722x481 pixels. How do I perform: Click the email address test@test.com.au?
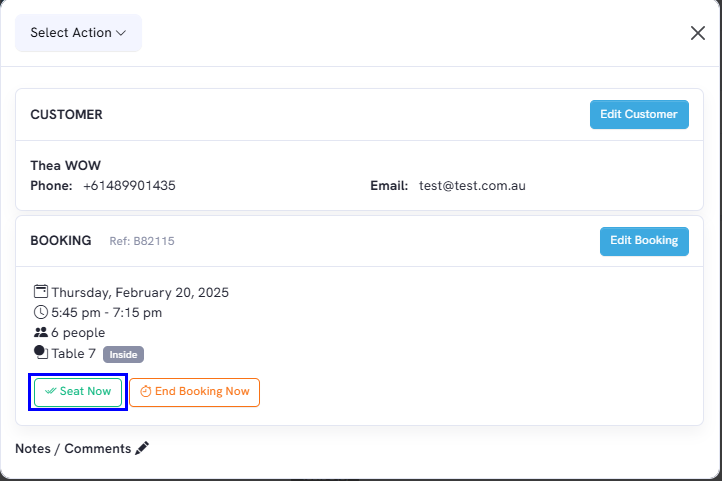click(472, 186)
